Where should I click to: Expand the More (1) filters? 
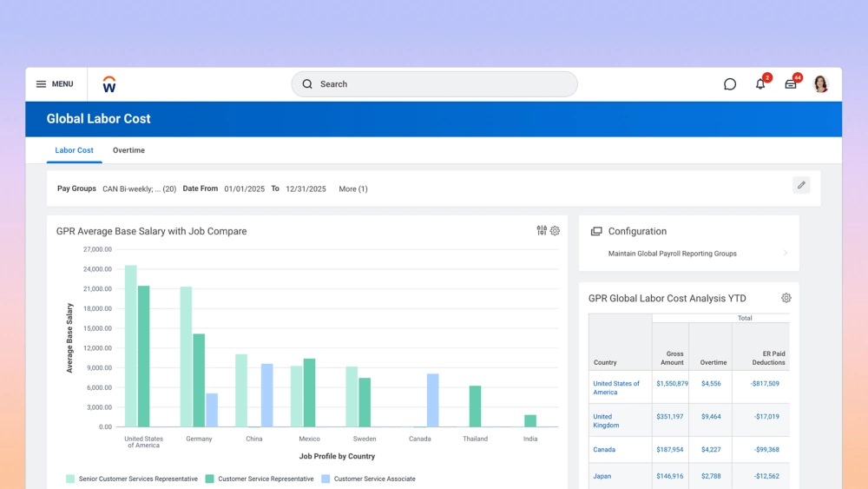(x=352, y=188)
